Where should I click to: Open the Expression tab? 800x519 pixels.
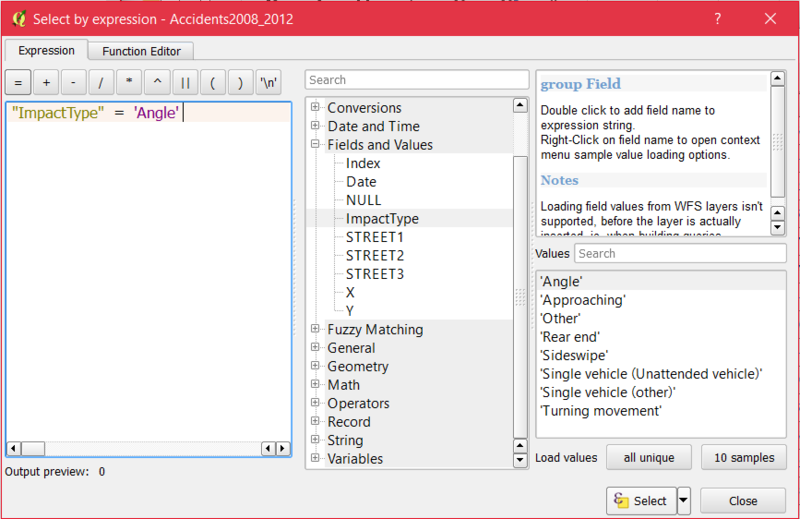(x=46, y=51)
